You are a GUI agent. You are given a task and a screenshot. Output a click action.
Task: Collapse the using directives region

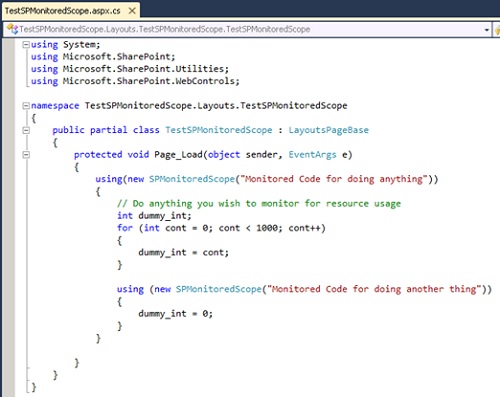pos(26,44)
